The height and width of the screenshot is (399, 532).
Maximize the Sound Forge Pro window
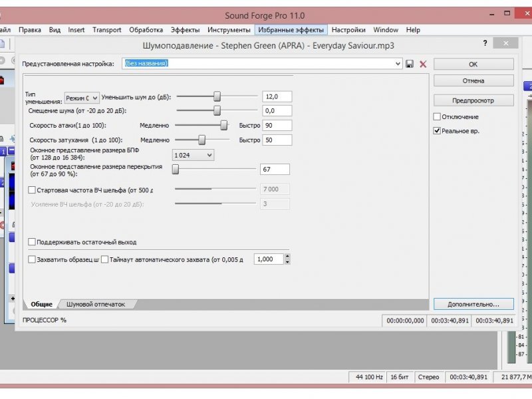click(507, 13)
